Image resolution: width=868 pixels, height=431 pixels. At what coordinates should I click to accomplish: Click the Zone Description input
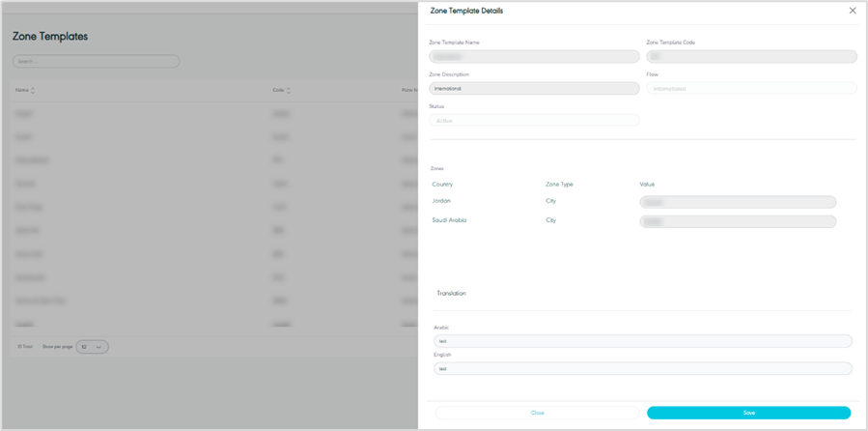coord(534,89)
